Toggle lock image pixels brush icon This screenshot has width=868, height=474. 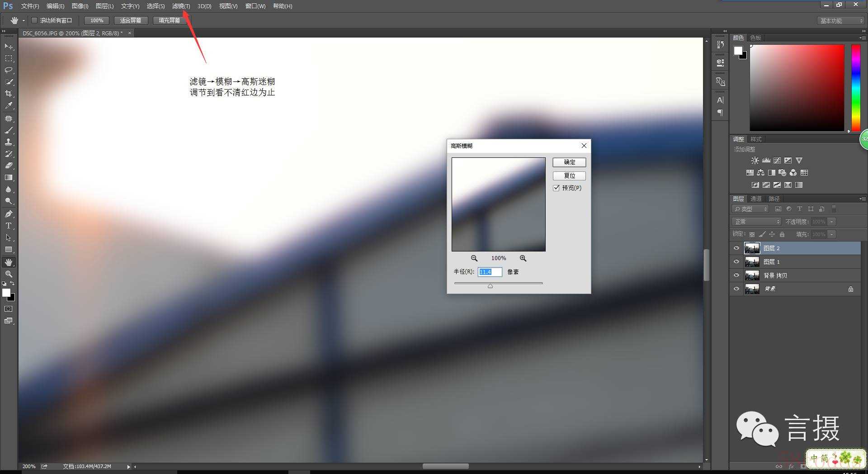(x=762, y=234)
